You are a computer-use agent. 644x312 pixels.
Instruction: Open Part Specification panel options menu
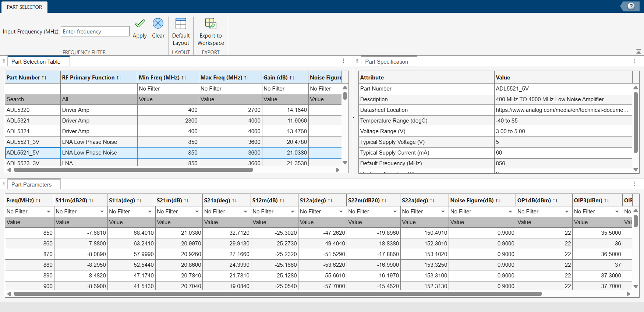(634, 61)
